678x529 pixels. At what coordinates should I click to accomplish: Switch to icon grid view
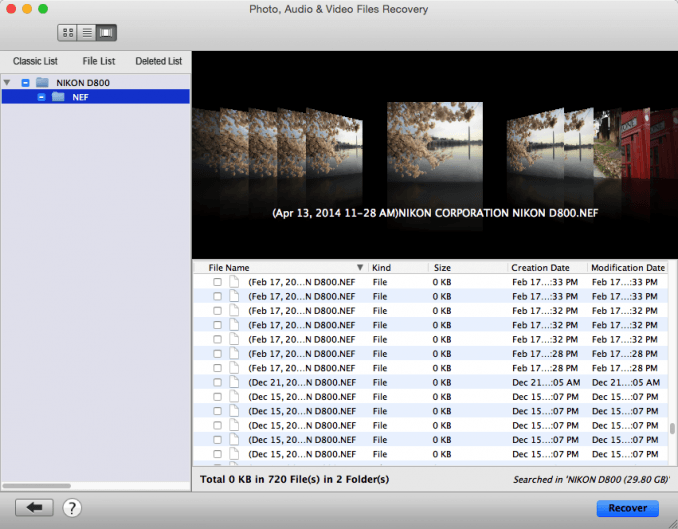(68, 33)
